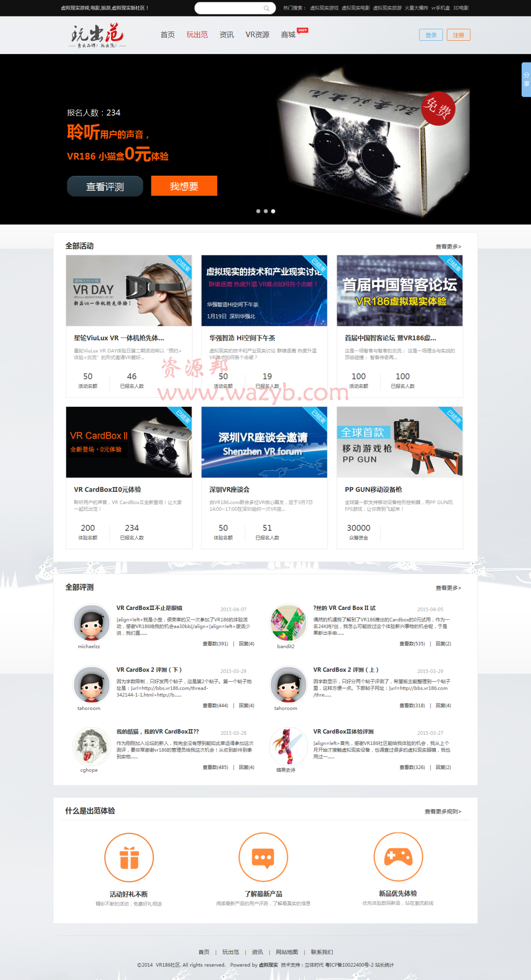Open 星轮ViuLux VR 一体机抢先体... title
This screenshot has width=531, height=980.
click(x=119, y=338)
